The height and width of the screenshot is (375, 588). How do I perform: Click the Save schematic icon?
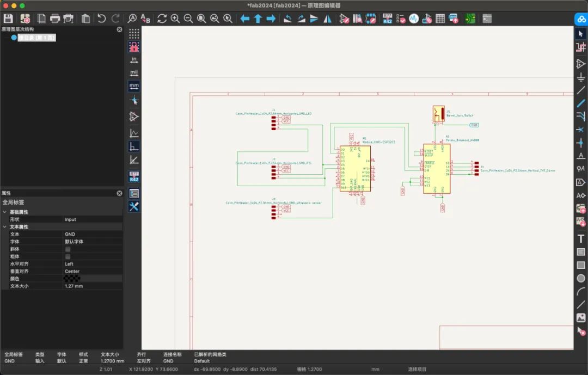coord(8,19)
